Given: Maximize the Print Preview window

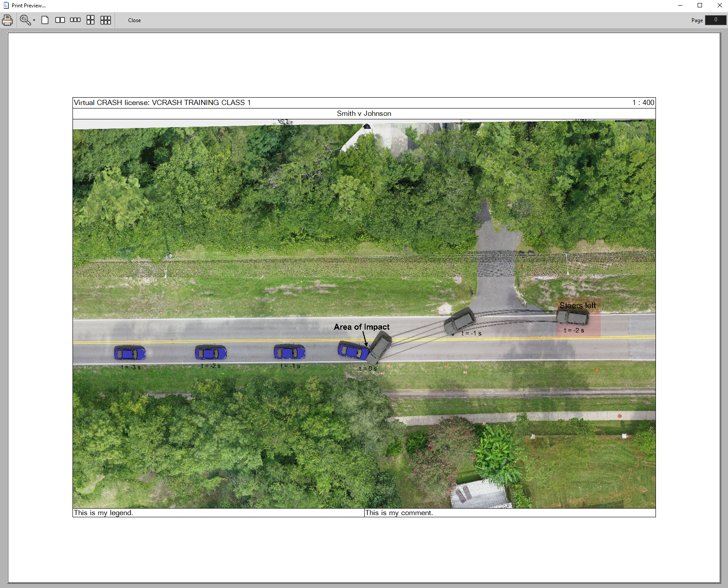Looking at the screenshot, I should [x=700, y=5].
